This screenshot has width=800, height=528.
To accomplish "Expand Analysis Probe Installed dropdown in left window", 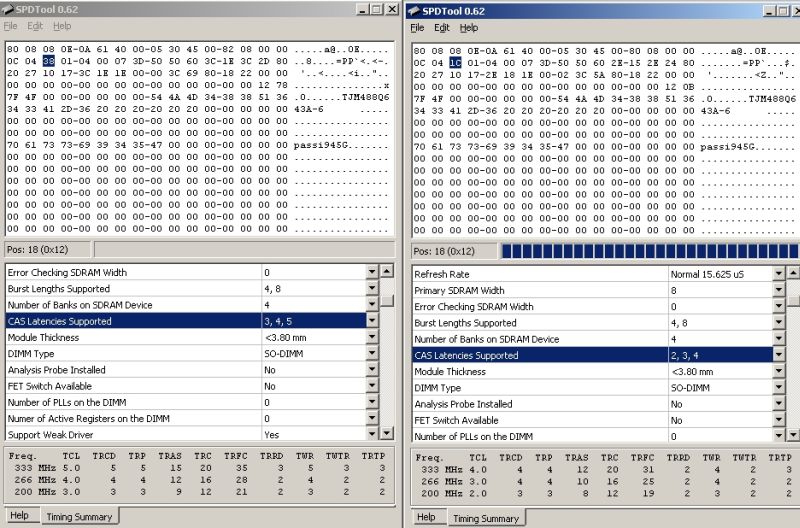I will 372,370.
